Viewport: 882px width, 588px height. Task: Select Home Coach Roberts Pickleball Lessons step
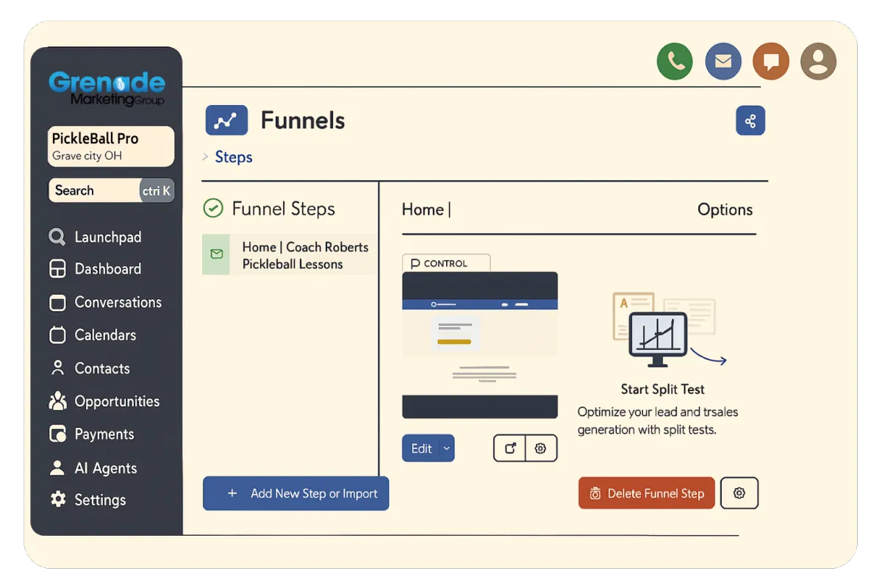(290, 255)
